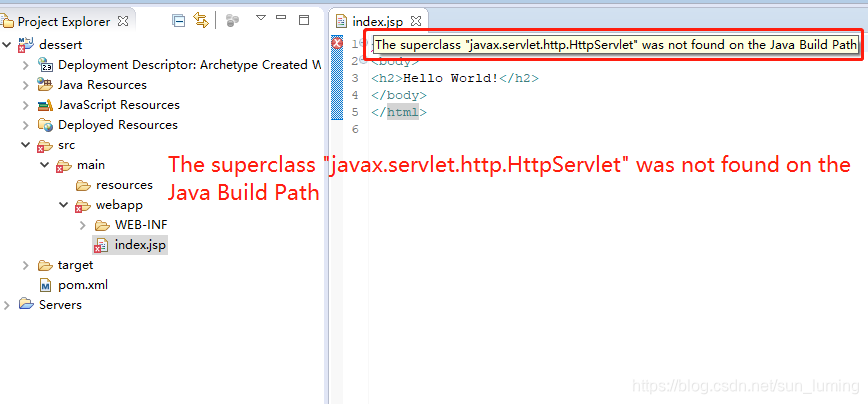Open the Project Explorer view menu triangle
This screenshot has width=868, height=404.
pyautogui.click(x=261, y=18)
